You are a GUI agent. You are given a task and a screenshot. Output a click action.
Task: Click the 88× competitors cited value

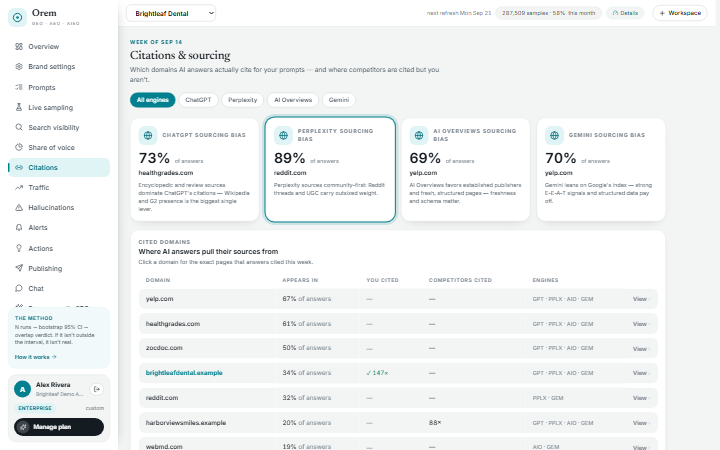pyautogui.click(x=435, y=422)
